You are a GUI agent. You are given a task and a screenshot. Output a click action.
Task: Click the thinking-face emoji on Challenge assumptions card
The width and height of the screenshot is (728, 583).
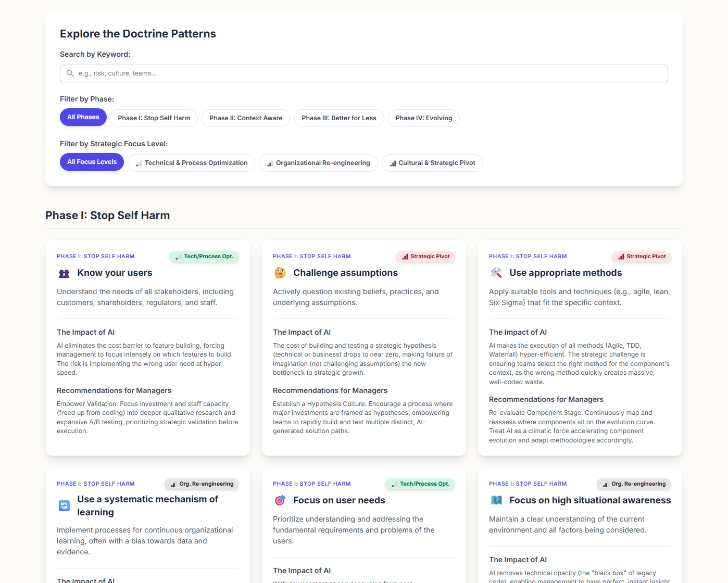pos(280,272)
